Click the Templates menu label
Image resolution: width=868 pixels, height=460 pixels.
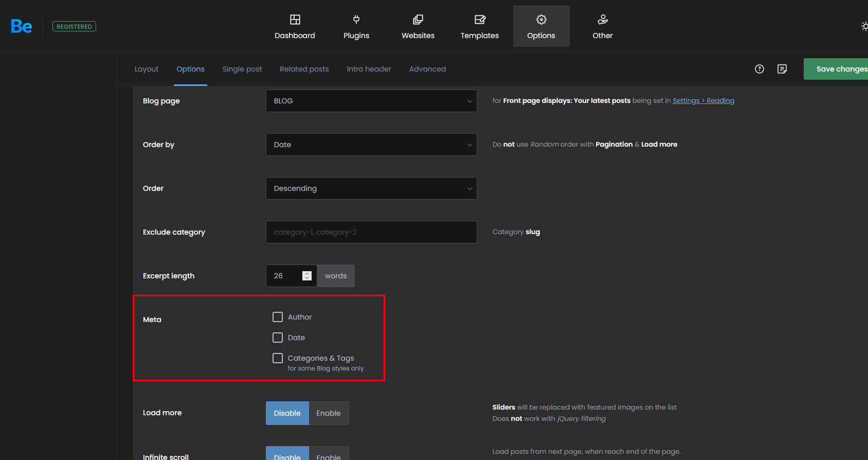pos(480,36)
